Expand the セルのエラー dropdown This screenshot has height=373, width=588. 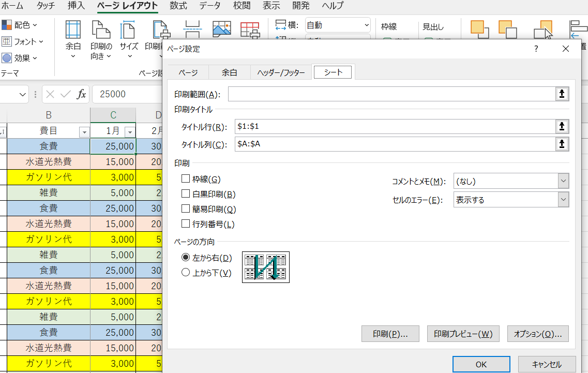[563, 200]
